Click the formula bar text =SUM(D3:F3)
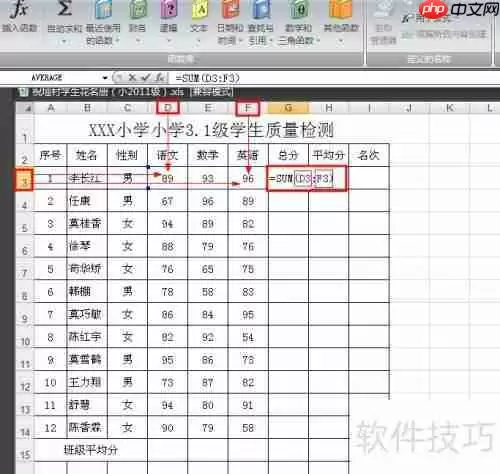The width and height of the screenshot is (500, 474). click(x=207, y=78)
